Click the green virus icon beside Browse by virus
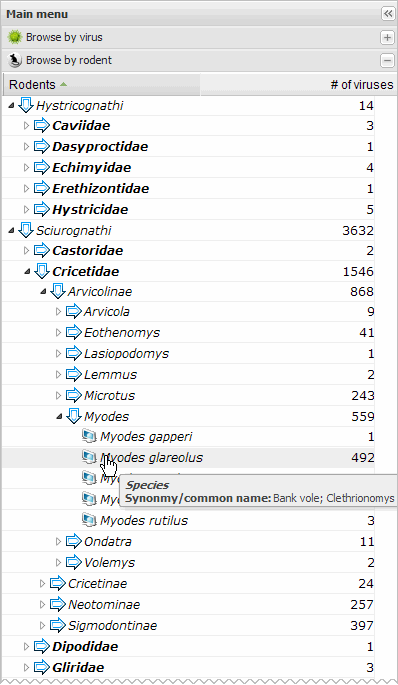The image size is (398, 685). (x=15, y=38)
